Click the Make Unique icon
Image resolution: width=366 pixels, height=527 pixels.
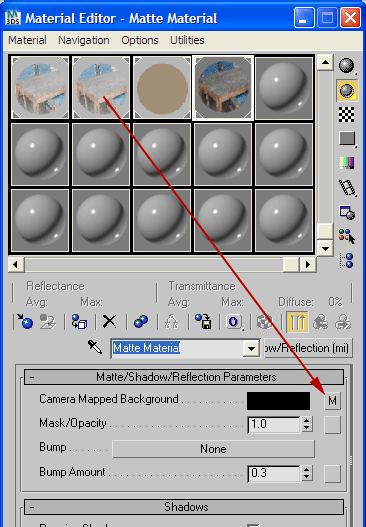(172, 322)
